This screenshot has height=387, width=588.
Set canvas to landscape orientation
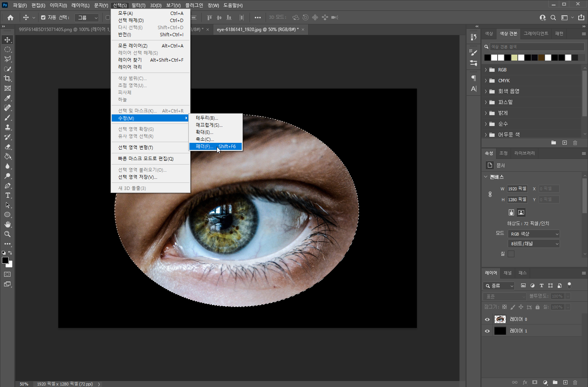point(521,212)
